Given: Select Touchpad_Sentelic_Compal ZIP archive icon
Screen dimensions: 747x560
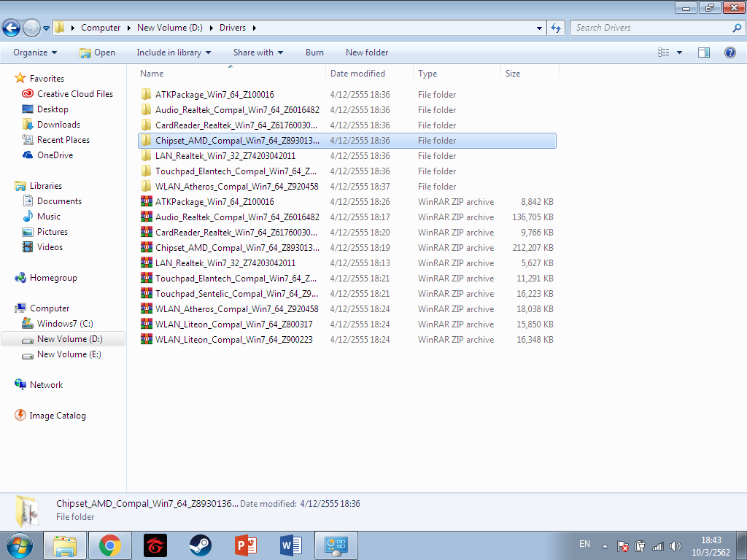Looking at the screenshot, I should [x=146, y=293].
